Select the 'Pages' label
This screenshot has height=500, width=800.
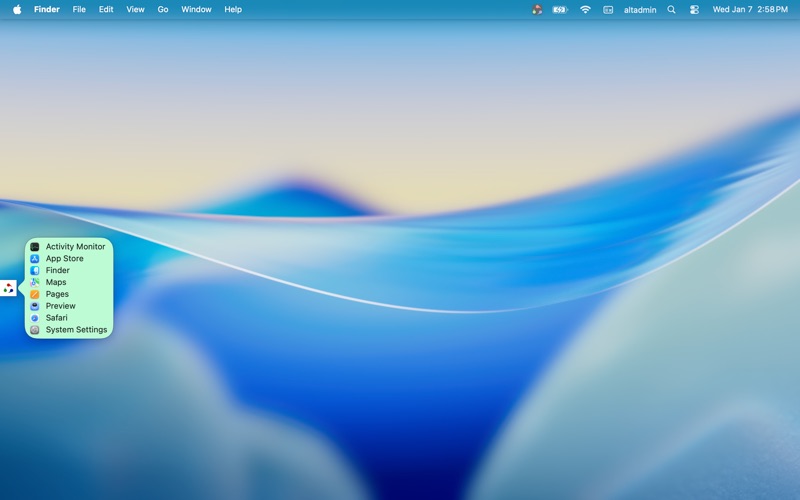(57, 294)
